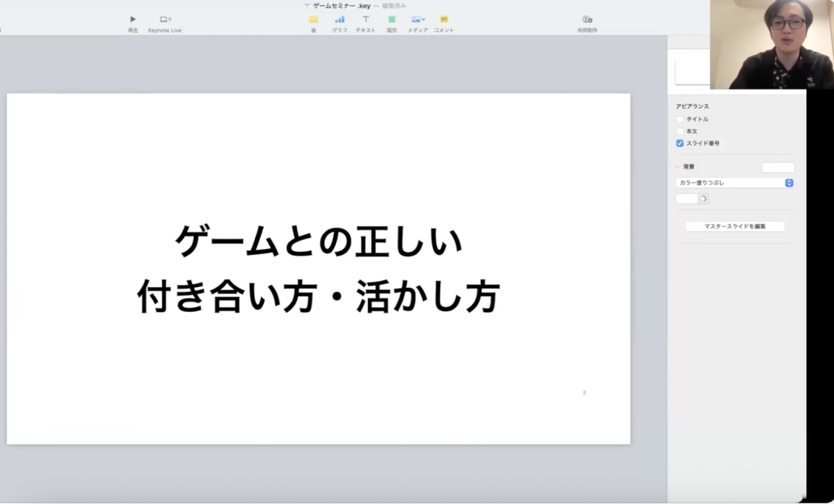The width and height of the screenshot is (834, 504).
Task: Enable the タイトル checkbox
Action: coord(680,119)
